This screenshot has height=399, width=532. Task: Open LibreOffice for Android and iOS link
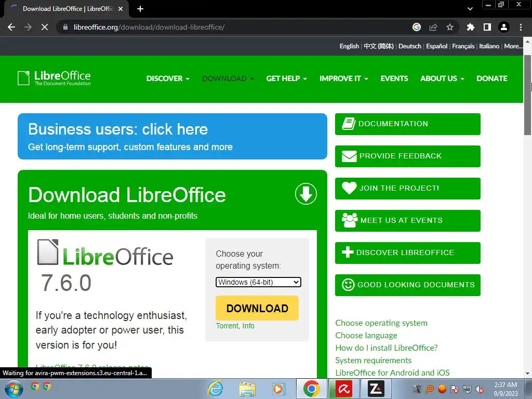point(392,373)
